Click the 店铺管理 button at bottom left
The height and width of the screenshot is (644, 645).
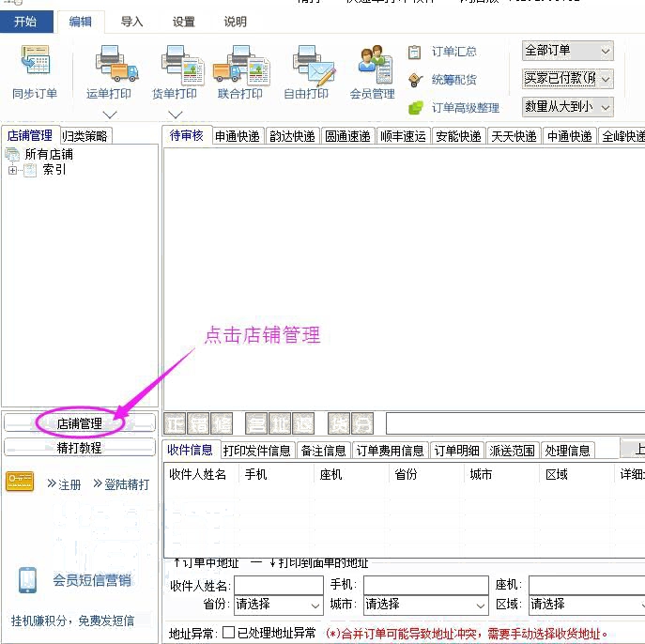80,423
